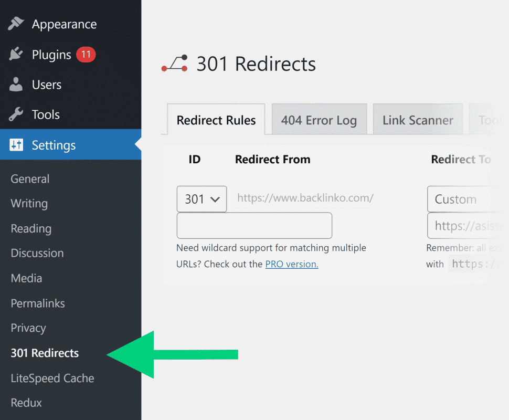
Task: Go to Permalinks settings
Action: [x=38, y=303]
